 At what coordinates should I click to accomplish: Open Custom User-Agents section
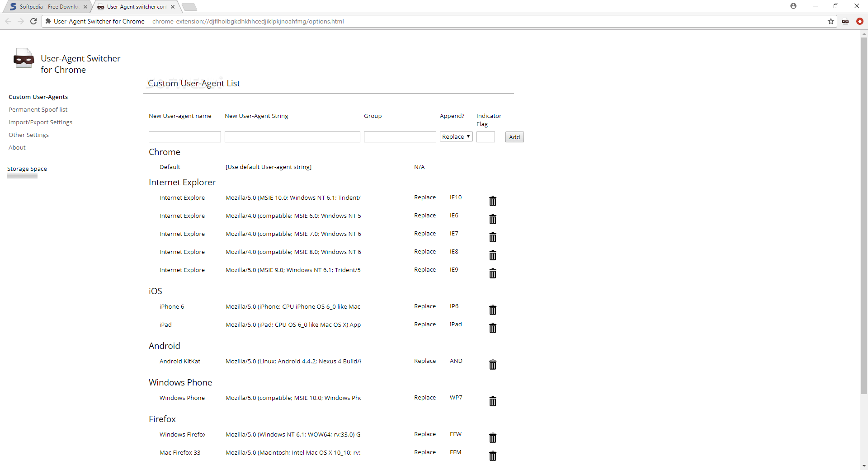pyautogui.click(x=38, y=97)
